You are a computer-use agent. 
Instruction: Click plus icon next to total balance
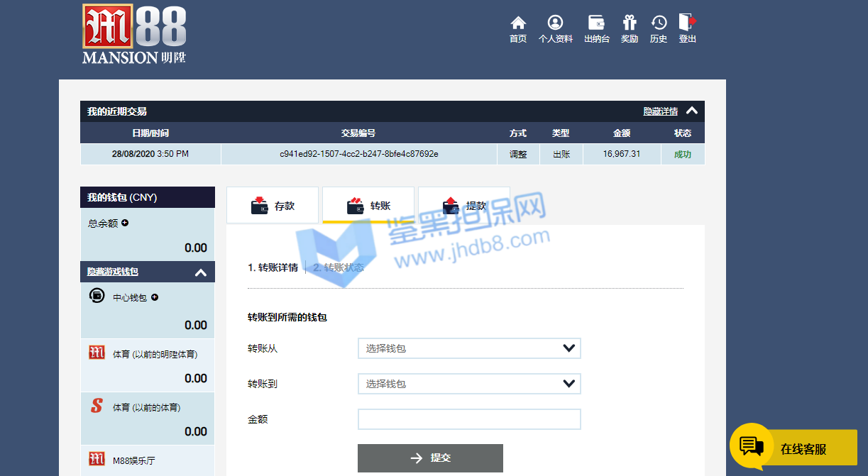[x=125, y=223]
